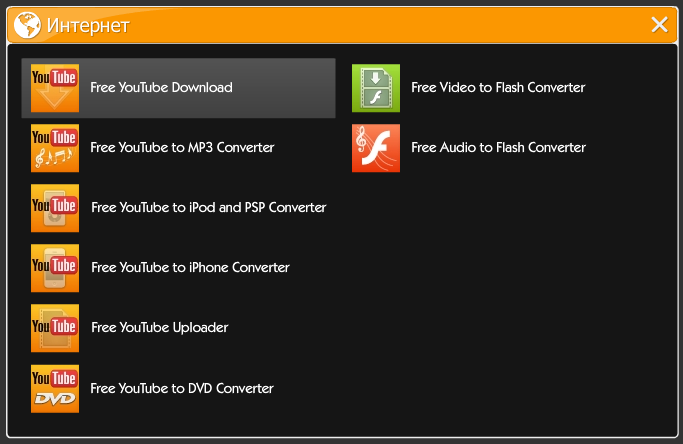Launch the green Video to Flash icon
The image size is (683, 444).
click(x=376, y=88)
